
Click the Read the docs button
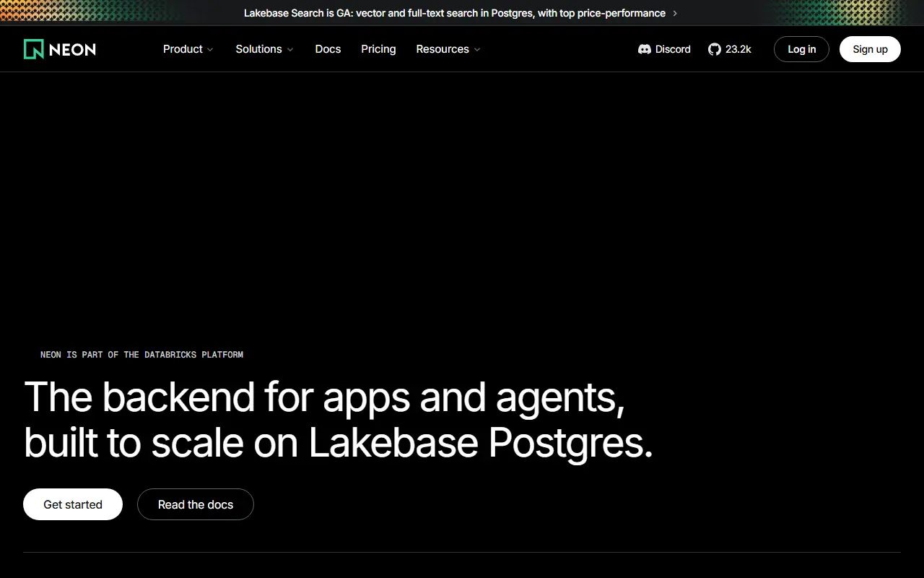tap(196, 504)
